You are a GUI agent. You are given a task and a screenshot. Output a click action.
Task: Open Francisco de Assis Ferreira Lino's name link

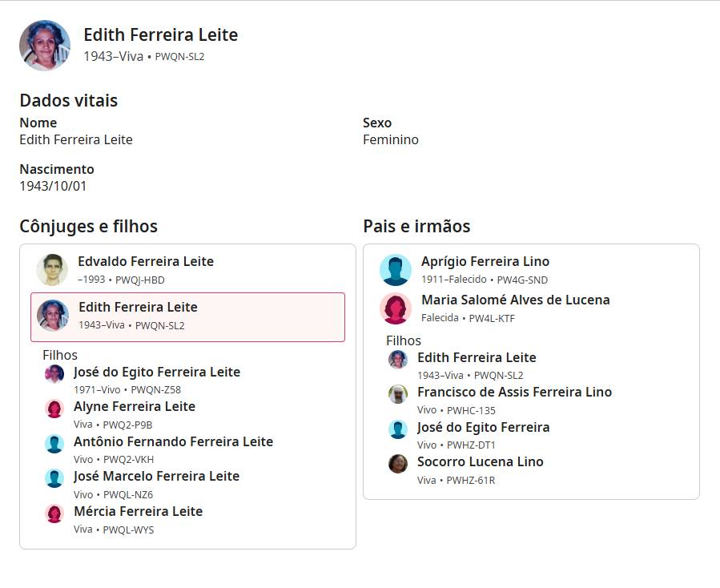(x=514, y=392)
